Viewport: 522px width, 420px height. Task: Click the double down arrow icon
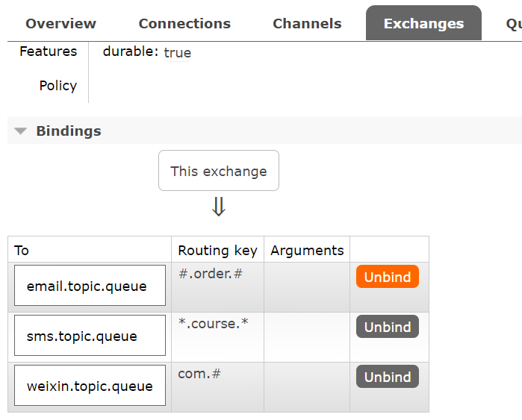(x=218, y=206)
